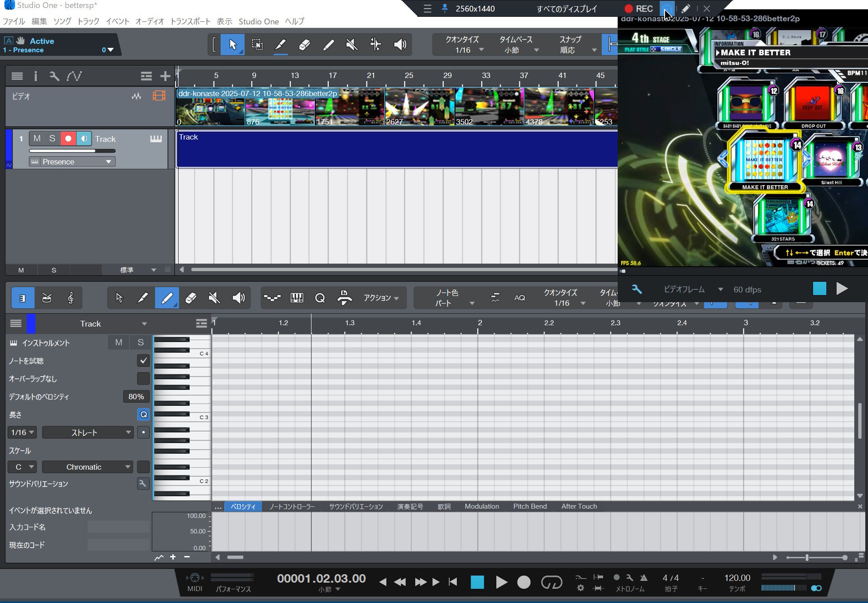Image resolution: width=868 pixels, height=603 pixels.
Task: Click the Play button in transport
Action: [x=501, y=582]
